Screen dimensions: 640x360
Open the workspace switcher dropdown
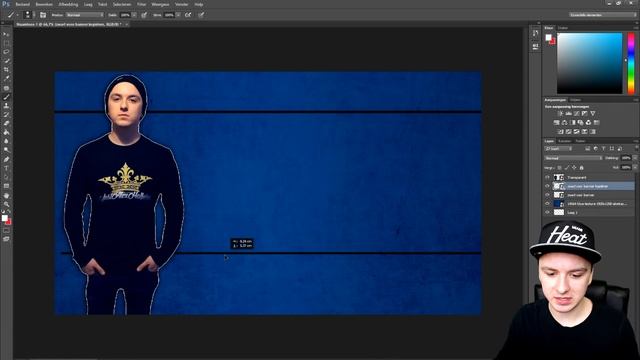tap(603, 15)
